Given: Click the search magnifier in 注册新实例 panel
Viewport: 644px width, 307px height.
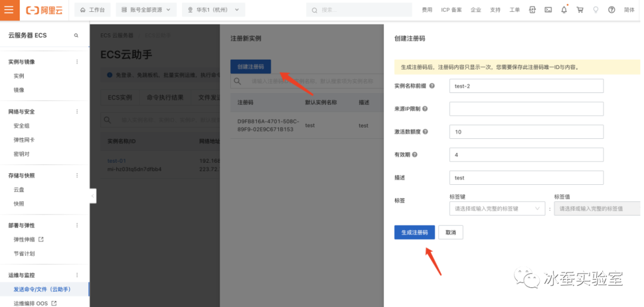Looking at the screenshot, I should coord(237,81).
